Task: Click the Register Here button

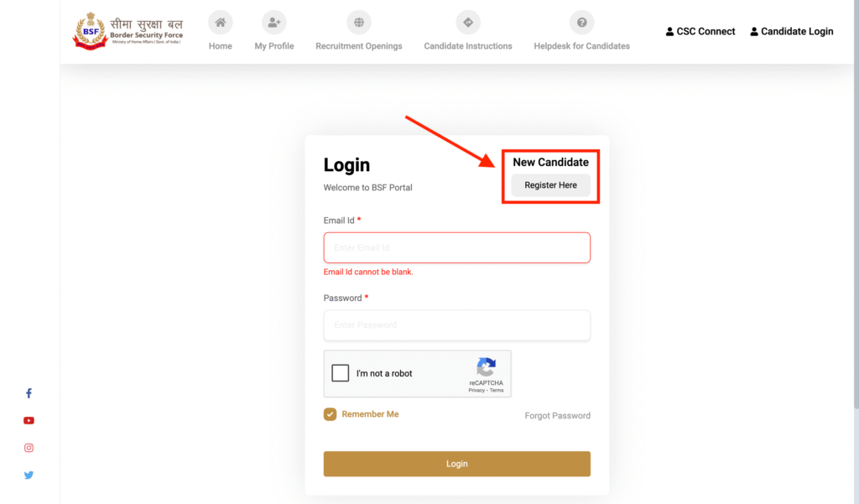Action: click(x=550, y=185)
